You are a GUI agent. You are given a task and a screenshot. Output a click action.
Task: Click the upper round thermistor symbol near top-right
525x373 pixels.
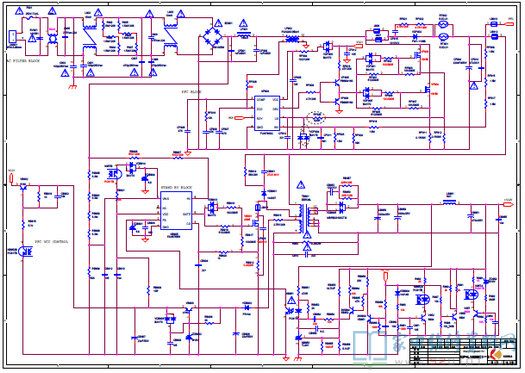pos(443,24)
